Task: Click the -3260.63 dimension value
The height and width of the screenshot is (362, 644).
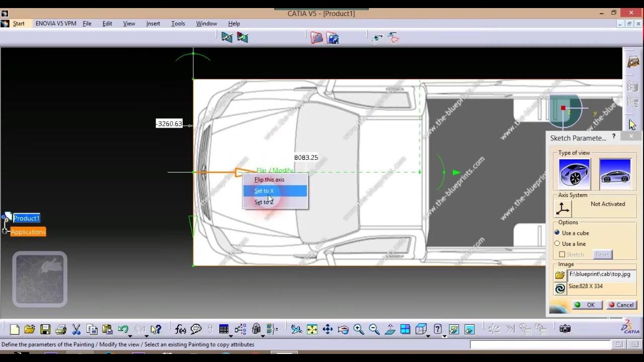Action: (x=170, y=124)
